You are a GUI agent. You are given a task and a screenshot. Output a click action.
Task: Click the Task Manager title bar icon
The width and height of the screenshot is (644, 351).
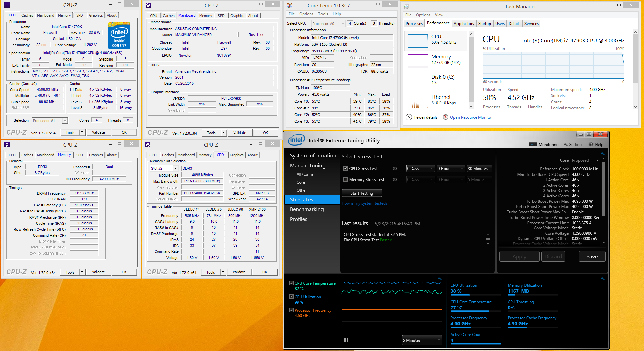point(407,6)
